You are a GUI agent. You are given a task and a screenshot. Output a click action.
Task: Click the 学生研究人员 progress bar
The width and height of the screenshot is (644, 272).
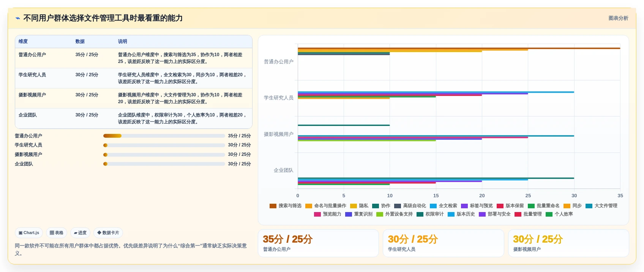[x=164, y=145]
